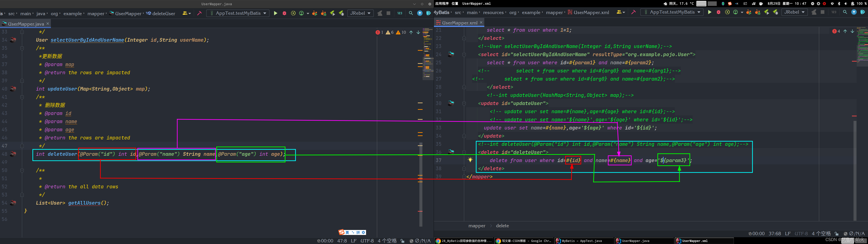868x244 pixels.
Task: Open Code With Me dropdown in UserMapper.java window
Action: (187, 13)
